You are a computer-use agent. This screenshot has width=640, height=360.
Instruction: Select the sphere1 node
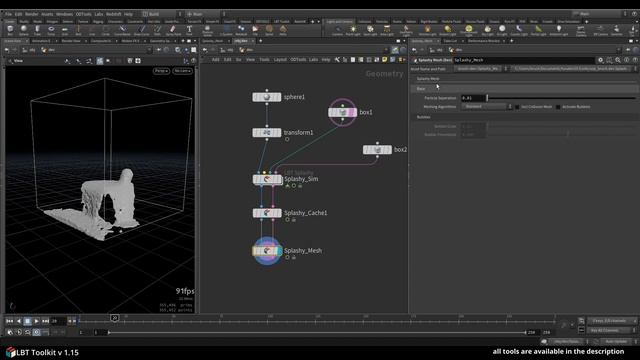tap(267, 97)
